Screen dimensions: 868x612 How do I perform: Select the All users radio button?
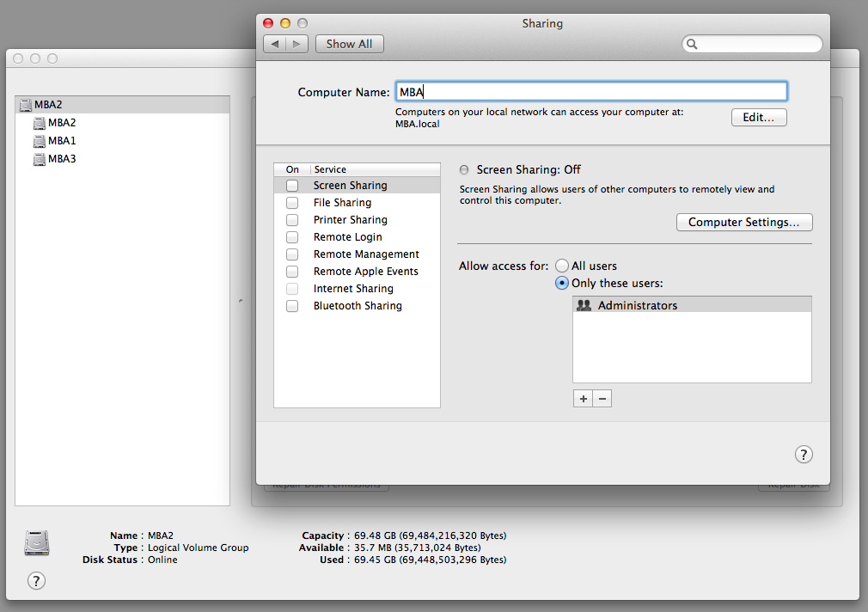click(x=562, y=266)
